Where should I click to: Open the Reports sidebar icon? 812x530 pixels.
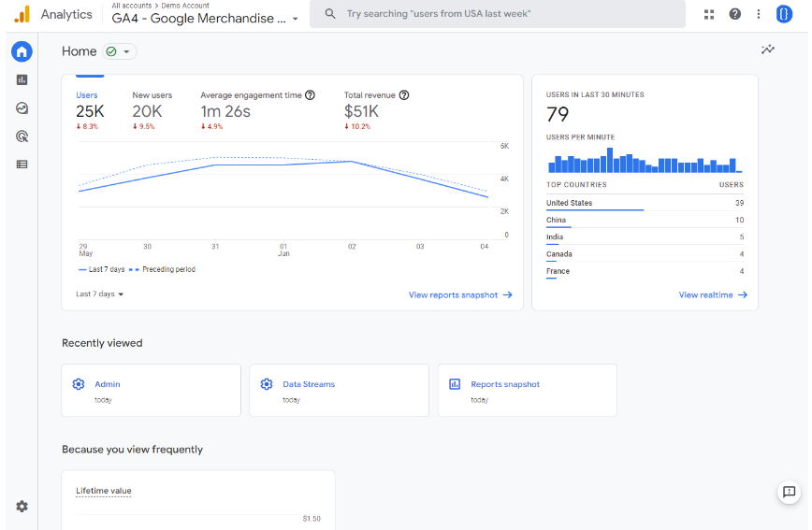coord(22,79)
